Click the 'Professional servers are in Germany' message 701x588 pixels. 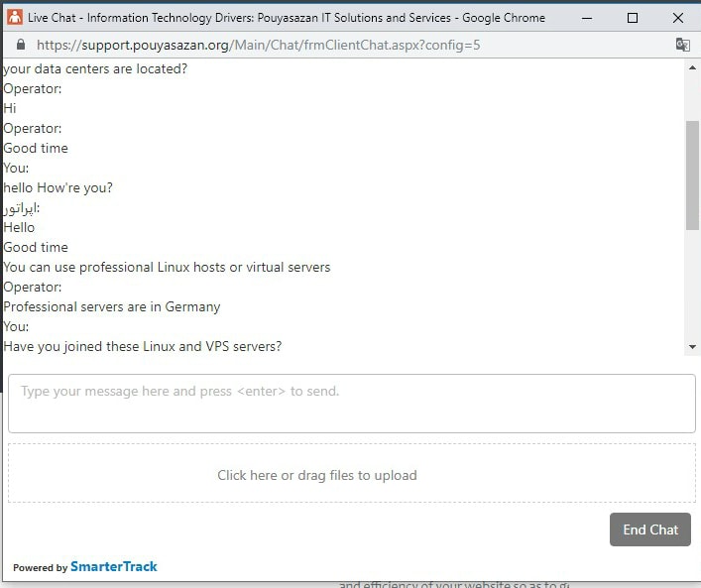(112, 306)
